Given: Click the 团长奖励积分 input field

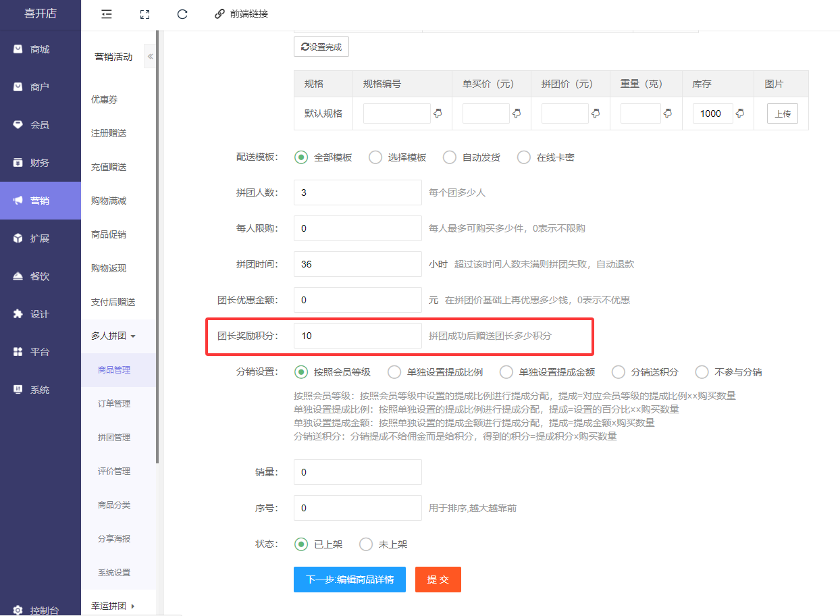Looking at the screenshot, I should 357,336.
